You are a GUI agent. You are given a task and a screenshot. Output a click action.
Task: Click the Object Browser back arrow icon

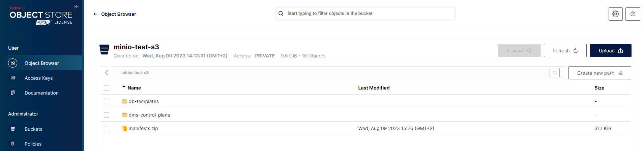tap(95, 14)
